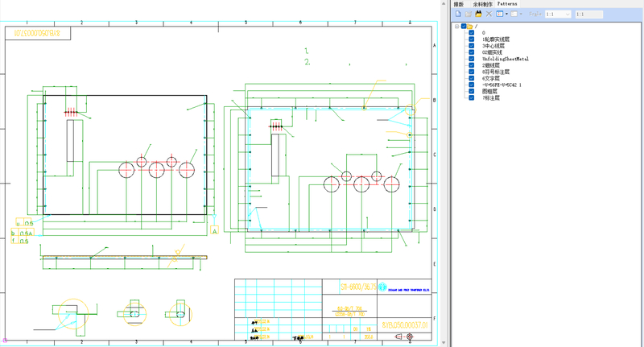The image size is (644, 347).
Task: Click the delete X icon in toolbar
Action: tap(489, 14)
